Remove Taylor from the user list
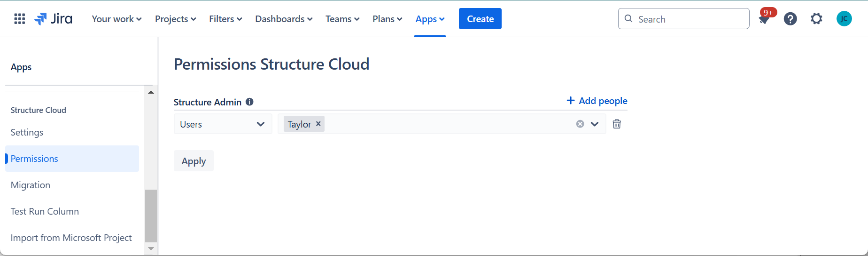 (x=318, y=124)
